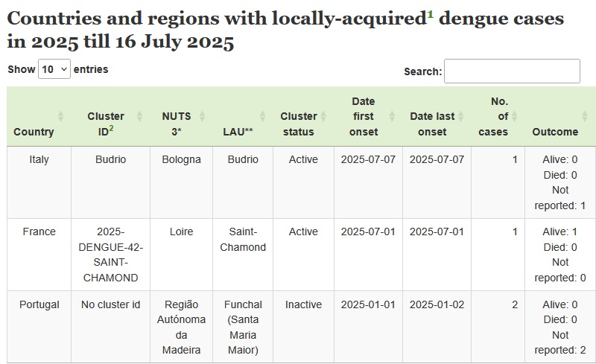This screenshot has width=596, height=364.
Task: Sort by NUTS 3 sort arrows
Action: pyautogui.click(x=202, y=116)
